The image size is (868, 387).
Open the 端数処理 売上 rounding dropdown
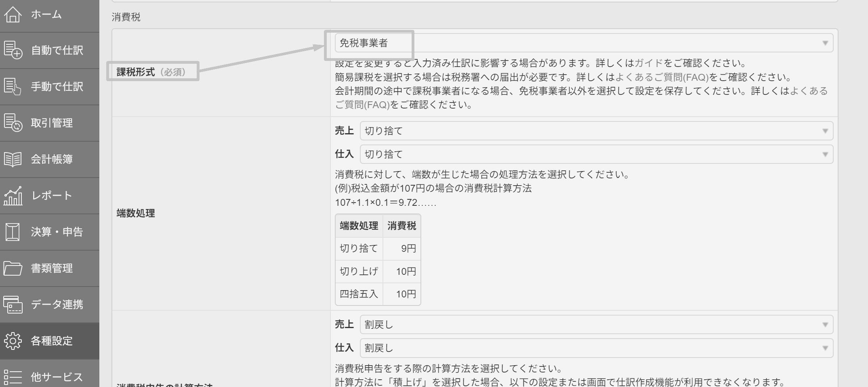(596, 131)
